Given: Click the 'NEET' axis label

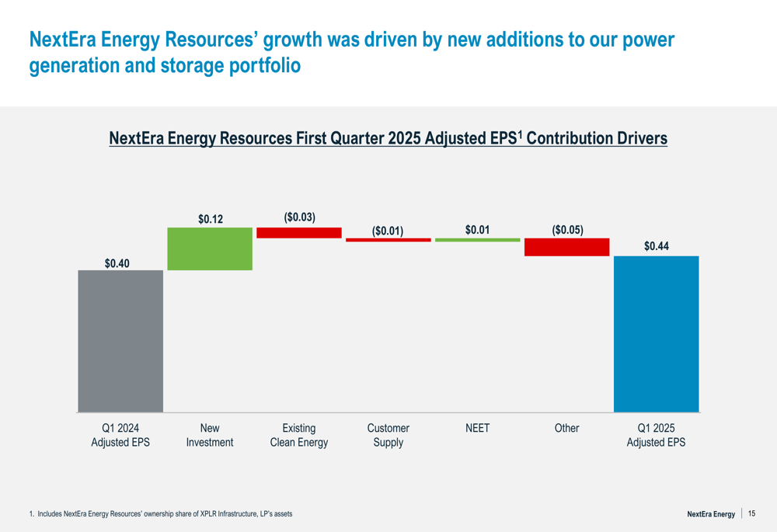Looking at the screenshot, I should coord(477,428).
